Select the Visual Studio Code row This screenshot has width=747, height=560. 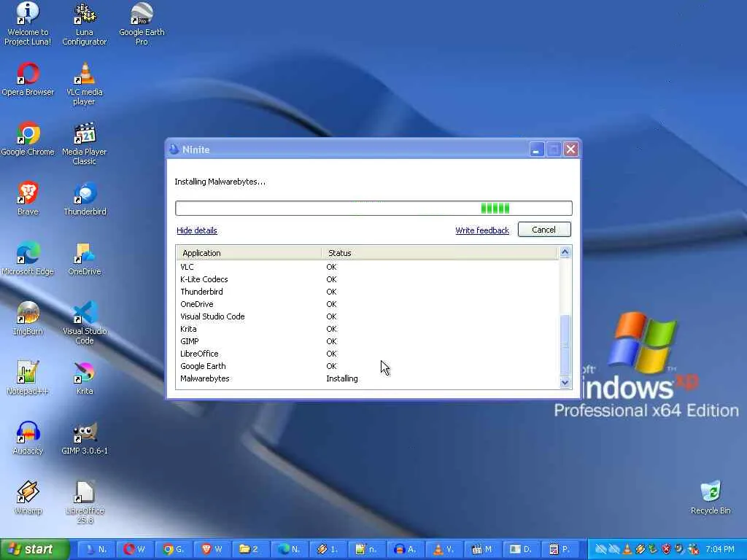click(367, 316)
